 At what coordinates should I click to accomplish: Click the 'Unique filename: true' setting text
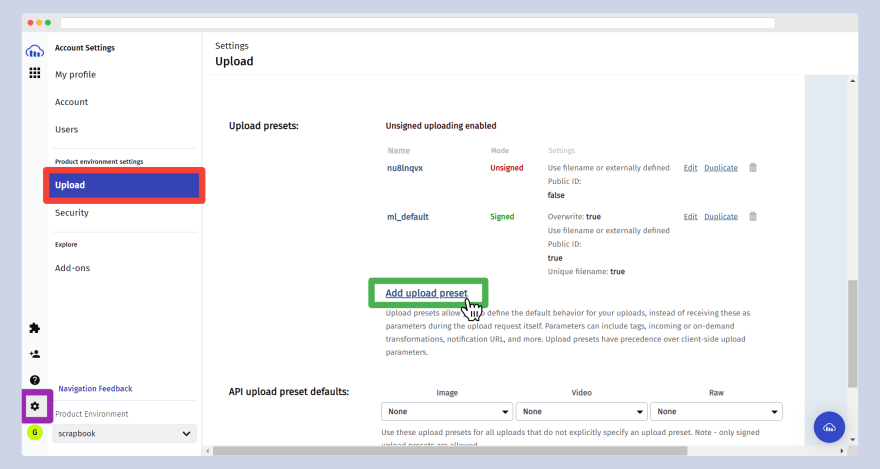pos(586,272)
